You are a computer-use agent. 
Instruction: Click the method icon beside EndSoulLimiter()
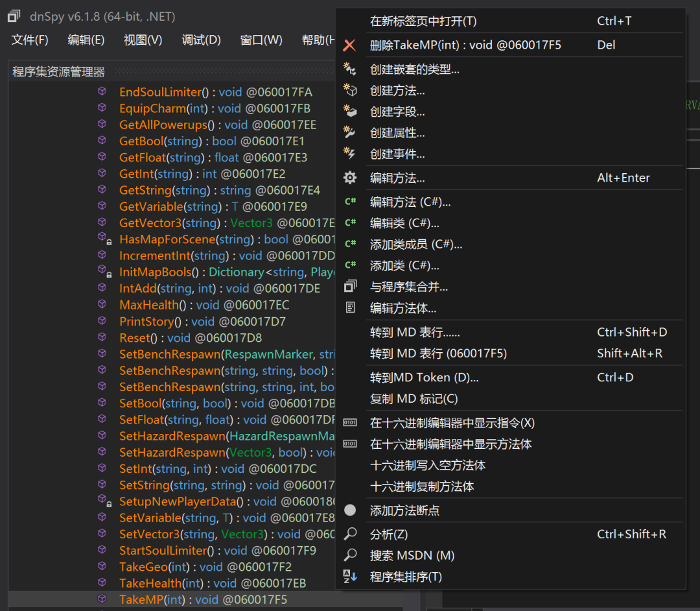tap(102, 91)
